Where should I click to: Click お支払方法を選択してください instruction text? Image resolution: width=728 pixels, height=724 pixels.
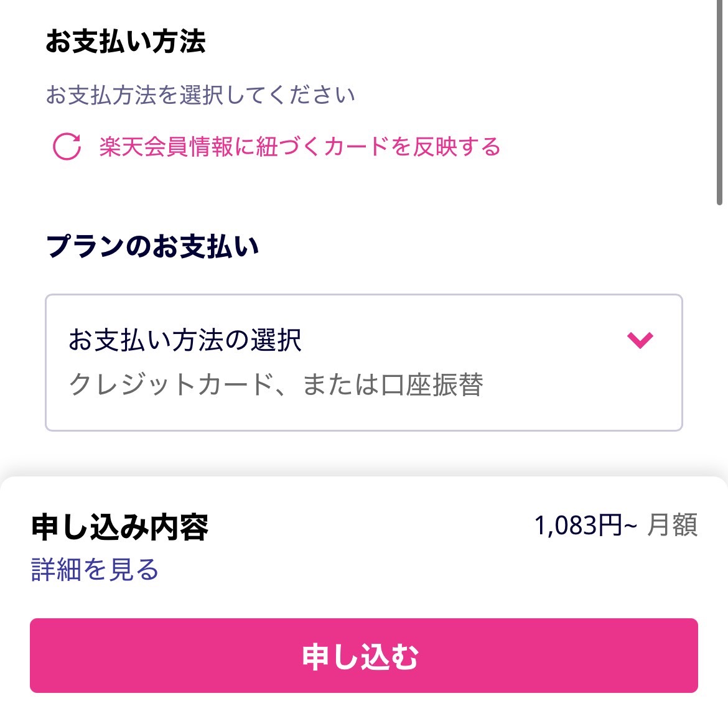tap(200, 95)
